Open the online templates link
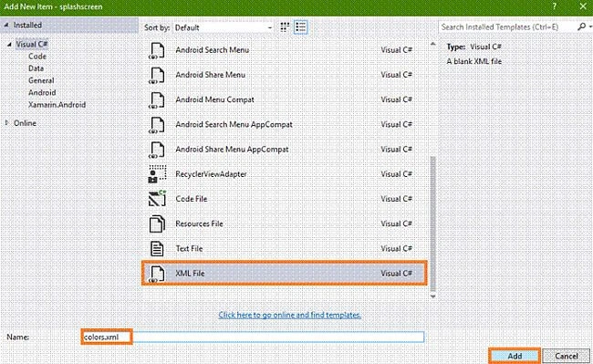The image size is (593, 364). 290,315
